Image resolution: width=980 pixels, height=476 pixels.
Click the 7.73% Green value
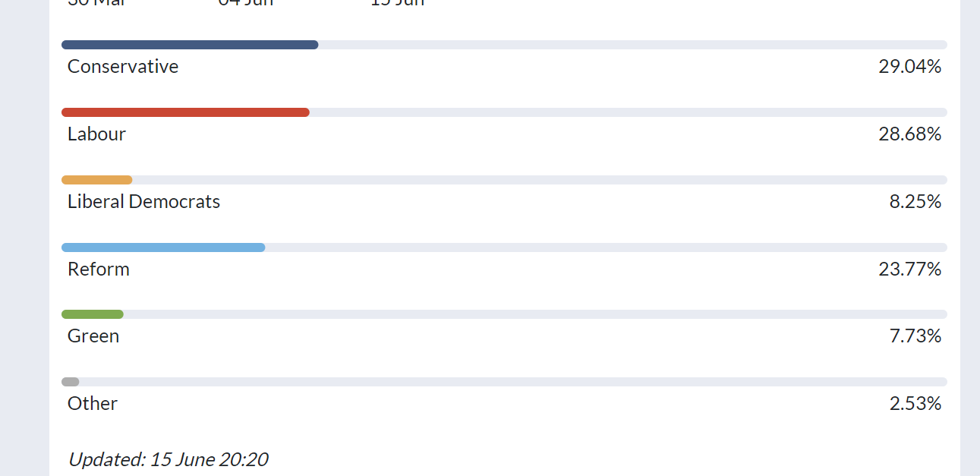click(915, 336)
